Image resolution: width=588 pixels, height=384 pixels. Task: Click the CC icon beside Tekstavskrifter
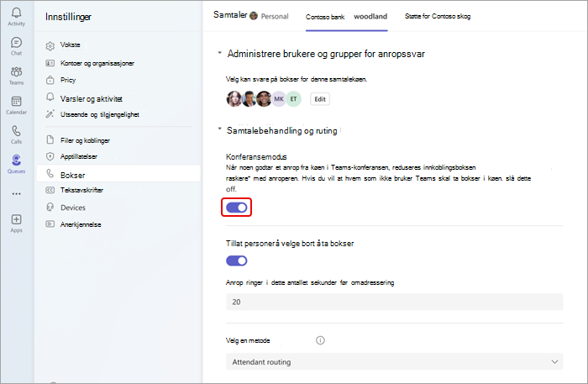[50, 190]
